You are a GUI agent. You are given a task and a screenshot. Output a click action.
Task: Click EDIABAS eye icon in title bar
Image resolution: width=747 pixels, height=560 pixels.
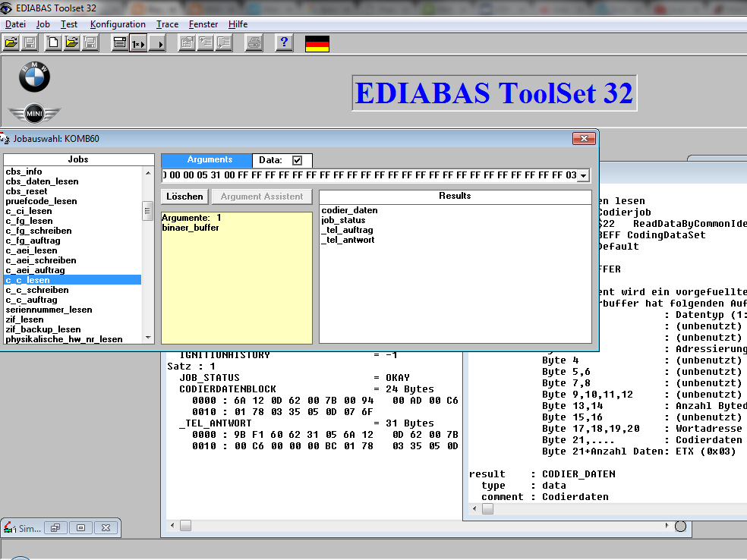point(6,8)
